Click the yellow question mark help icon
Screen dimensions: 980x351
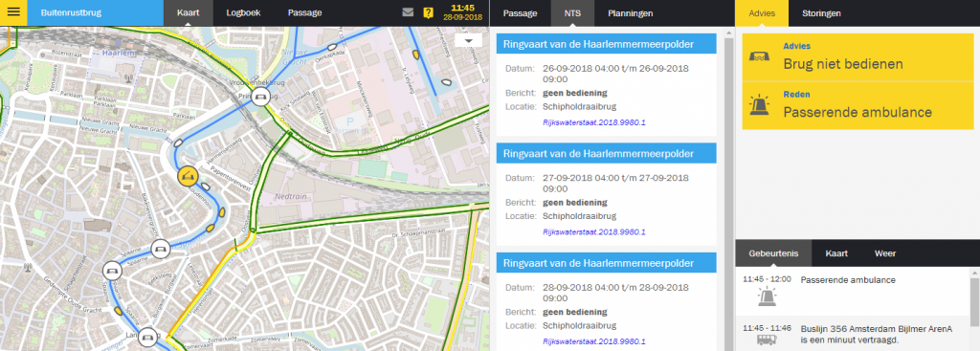(428, 11)
